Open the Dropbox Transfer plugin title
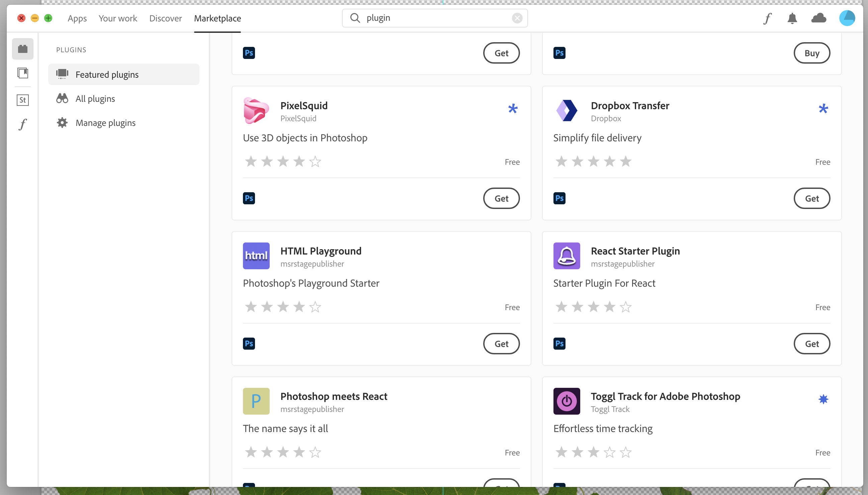This screenshot has height=495, width=868. [630, 105]
